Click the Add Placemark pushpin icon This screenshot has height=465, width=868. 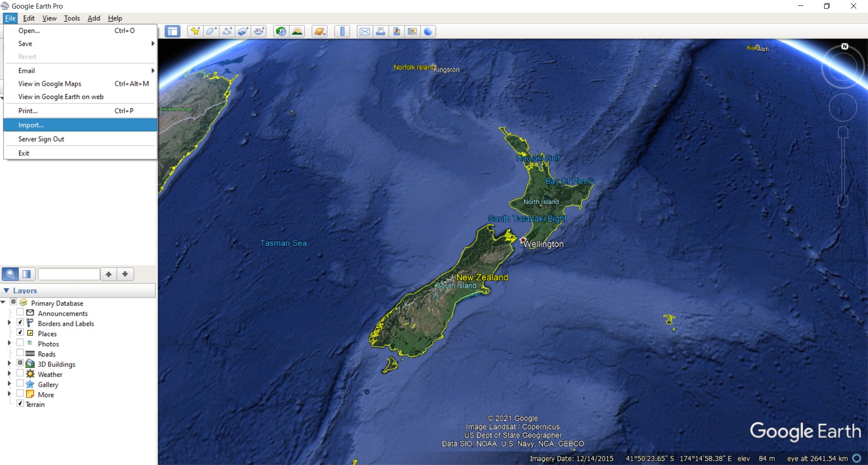coord(195,31)
